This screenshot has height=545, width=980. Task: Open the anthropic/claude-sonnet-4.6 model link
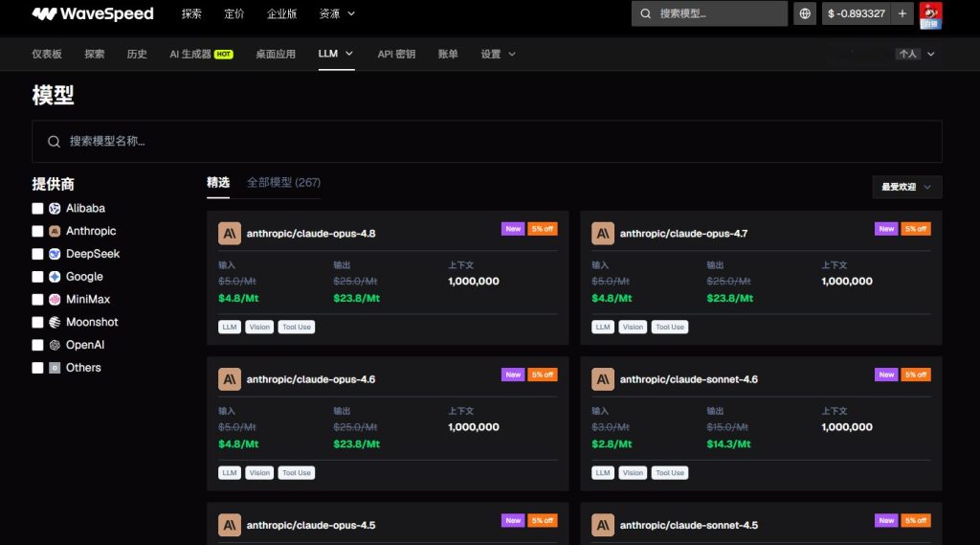[x=689, y=379]
